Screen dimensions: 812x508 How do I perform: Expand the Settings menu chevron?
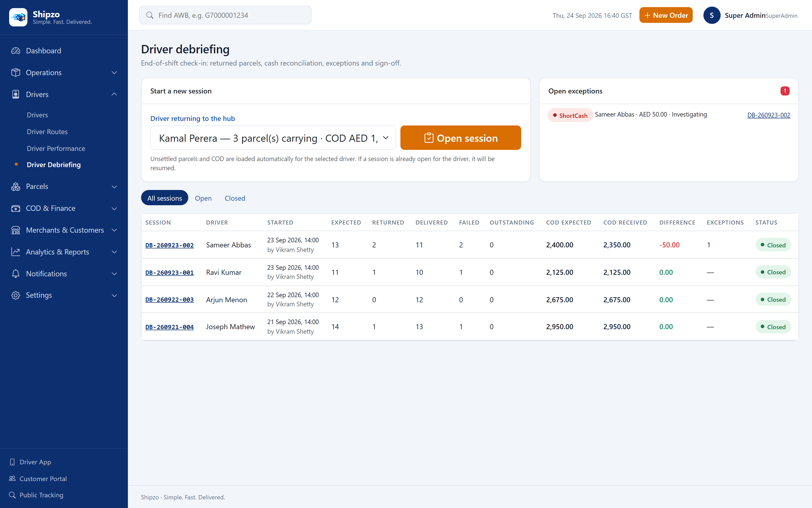click(x=114, y=296)
